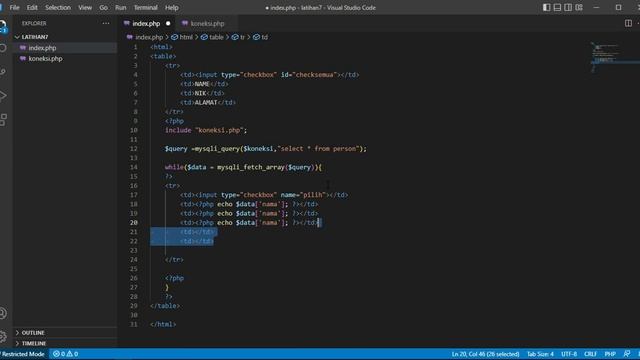The height and width of the screenshot is (360, 640).
Task: Click the warnings icon in status bar
Action: [x=70, y=354]
